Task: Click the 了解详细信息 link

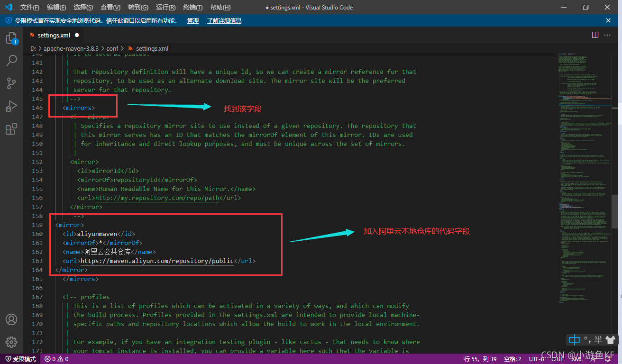Action: 224,20
